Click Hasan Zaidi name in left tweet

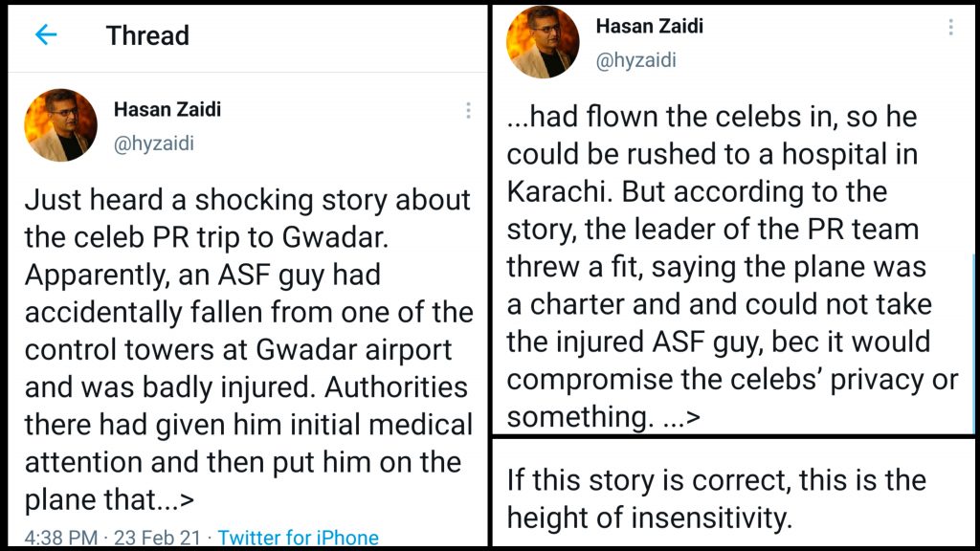tap(167, 109)
